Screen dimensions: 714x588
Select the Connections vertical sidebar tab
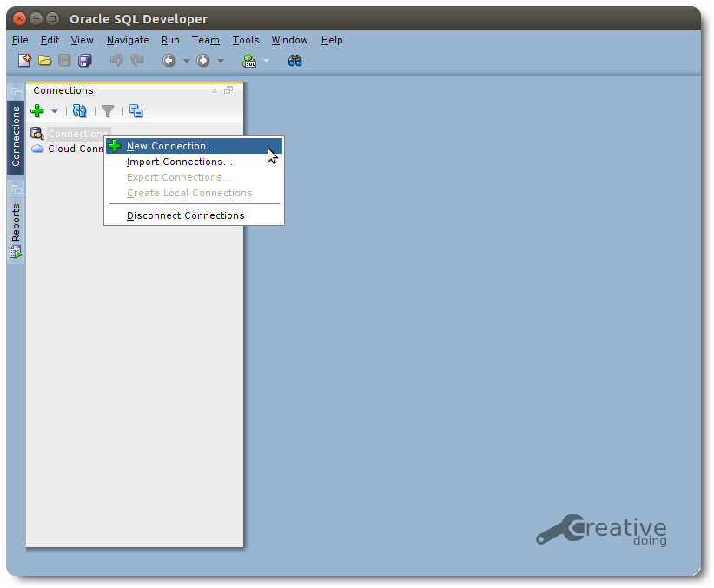pos(16,136)
